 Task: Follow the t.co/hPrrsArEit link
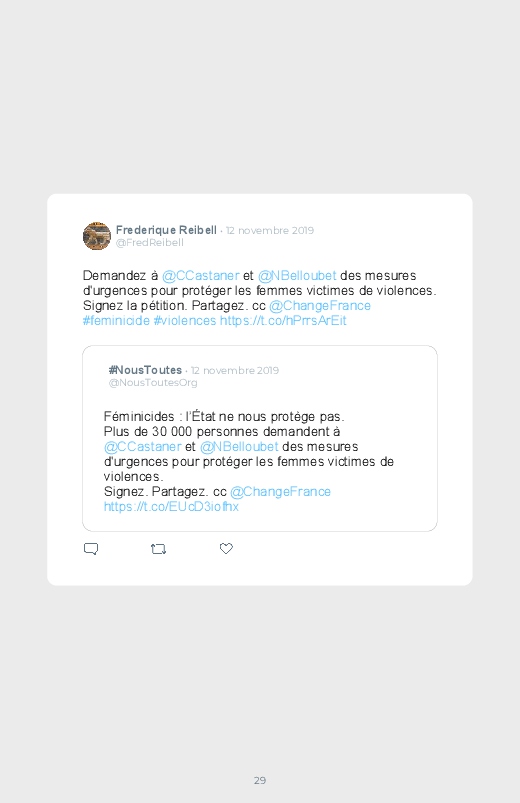(x=283, y=321)
